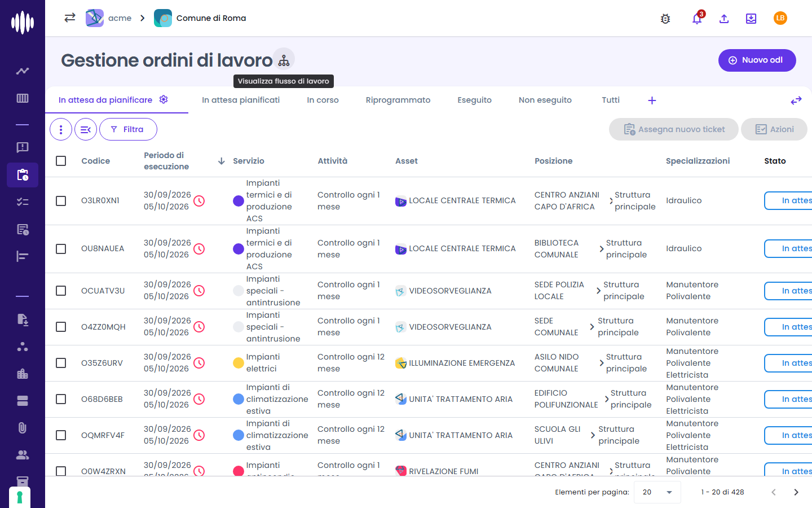Click the swap arrows icon near acme
The image size is (812, 508).
(70, 18)
